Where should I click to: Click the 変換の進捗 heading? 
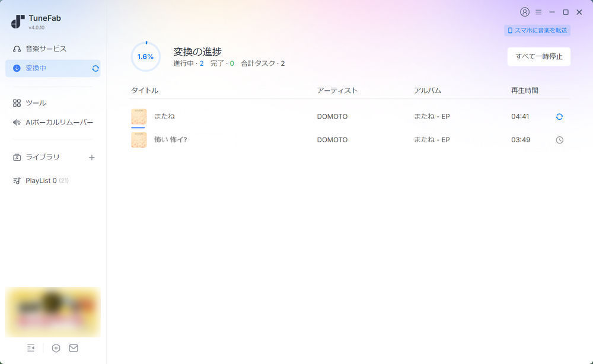pos(197,52)
